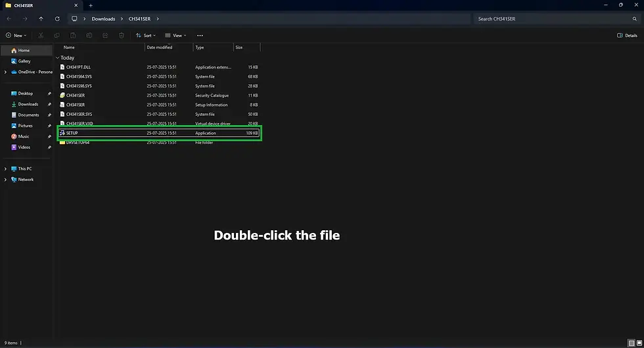The image size is (644, 348).
Task: Collapse the Today group
Action: pos(58,58)
